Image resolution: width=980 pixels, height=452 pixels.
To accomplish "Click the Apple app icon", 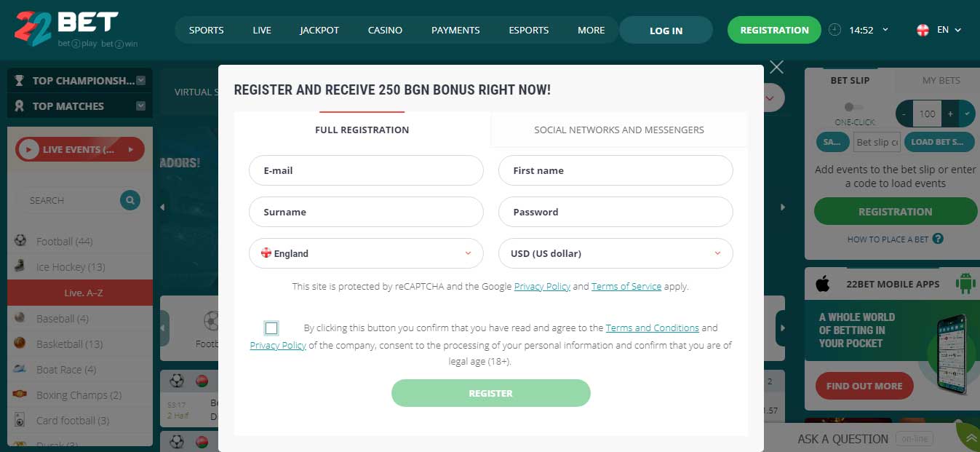I will pyautogui.click(x=823, y=284).
